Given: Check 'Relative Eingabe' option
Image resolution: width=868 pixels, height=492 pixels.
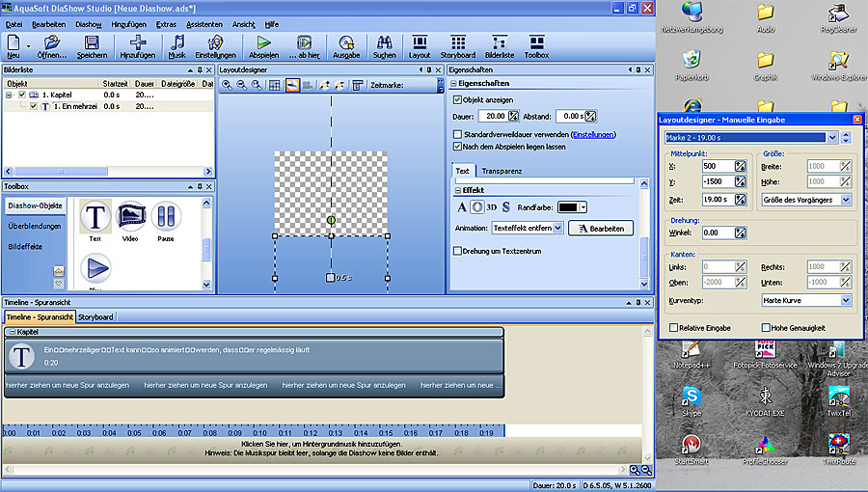Looking at the screenshot, I should tap(673, 328).
